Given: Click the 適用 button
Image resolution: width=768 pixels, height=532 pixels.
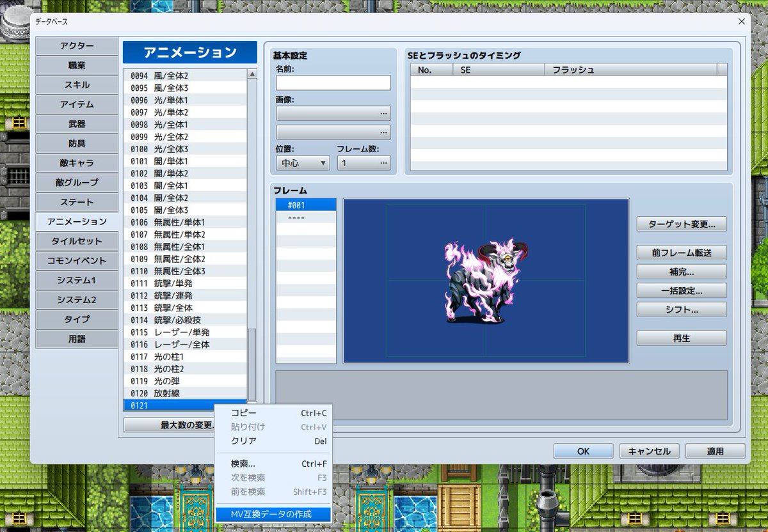Looking at the screenshot, I should click(x=715, y=451).
